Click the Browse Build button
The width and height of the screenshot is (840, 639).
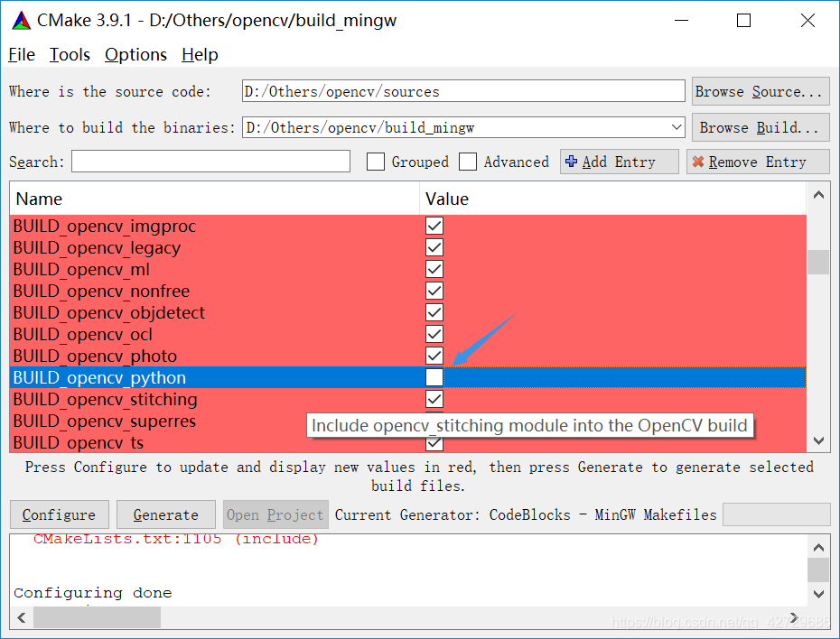761,127
